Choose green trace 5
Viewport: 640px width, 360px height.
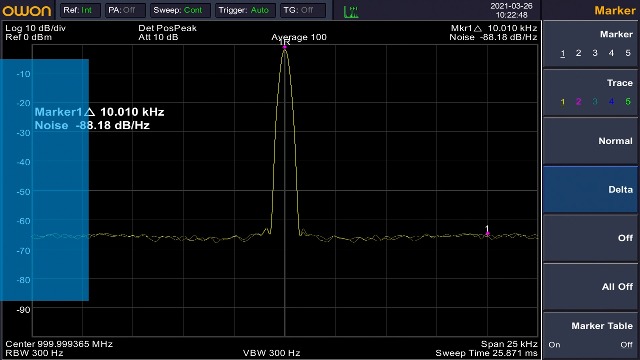click(x=628, y=102)
